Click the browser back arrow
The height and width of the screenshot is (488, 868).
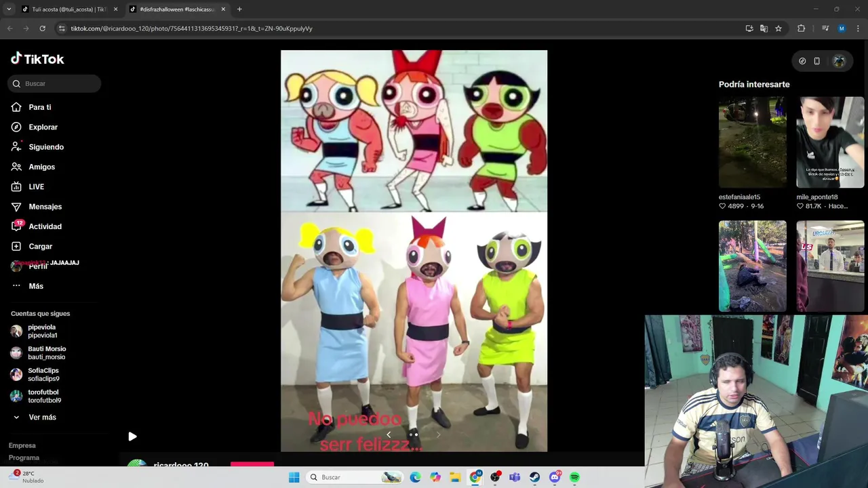(9, 28)
